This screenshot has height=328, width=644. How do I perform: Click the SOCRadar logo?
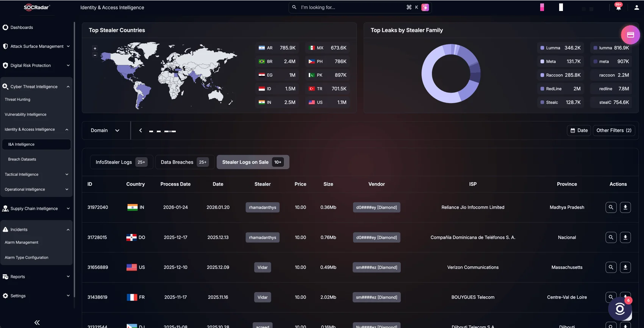click(x=37, y=7)
